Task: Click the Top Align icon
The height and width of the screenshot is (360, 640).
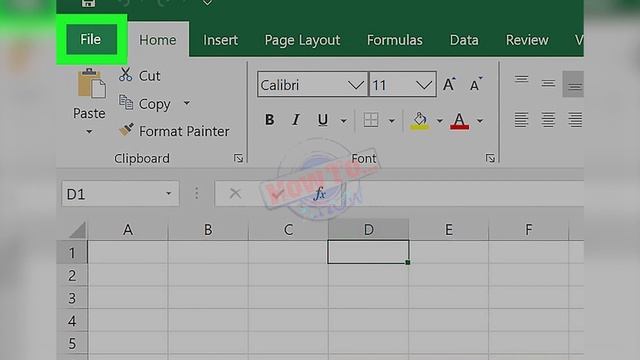Action: coord(521,80)
